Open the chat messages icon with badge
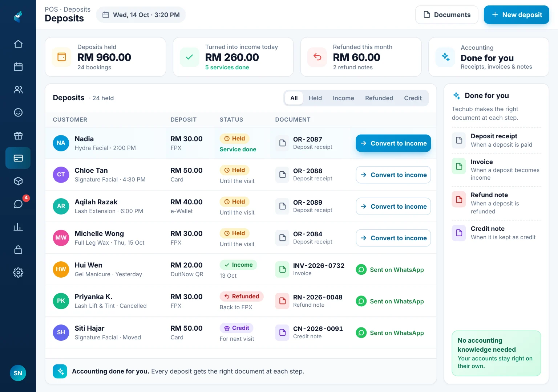This screenshot has height=392, width=558. point(18,204)
